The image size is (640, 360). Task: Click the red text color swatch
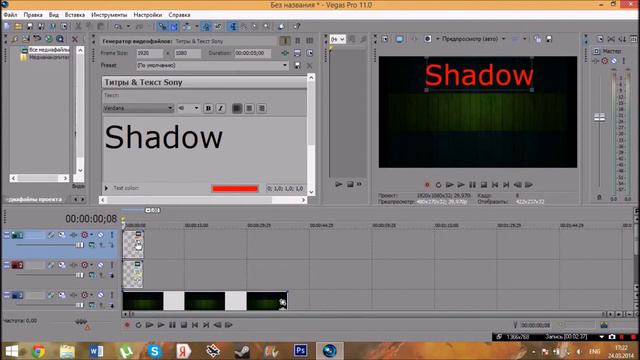235,189
